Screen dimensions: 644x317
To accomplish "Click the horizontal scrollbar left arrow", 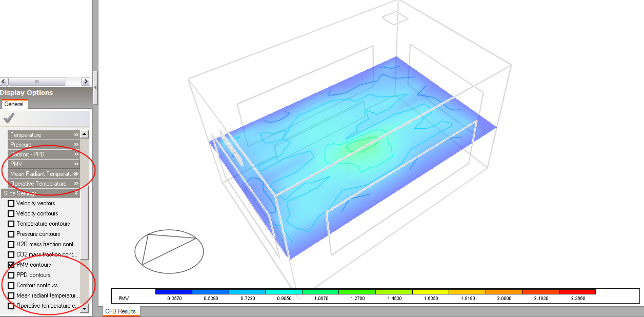I will (4, 82).
